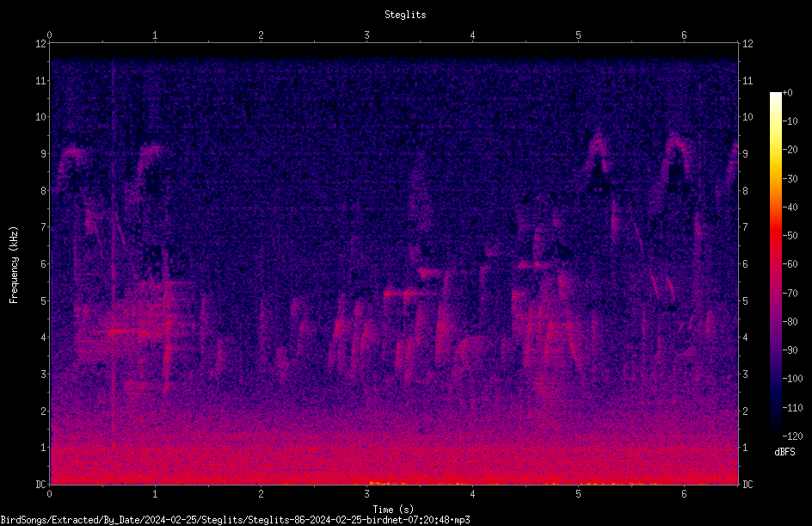
Task: Click the 6 second label on top axis
Action: point(684,35)
